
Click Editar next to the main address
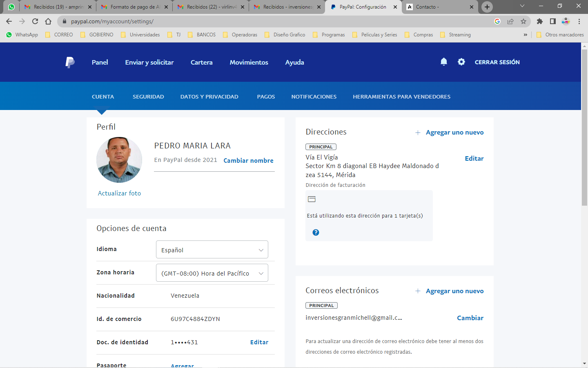pyautogui.click(x=474, y=159)
